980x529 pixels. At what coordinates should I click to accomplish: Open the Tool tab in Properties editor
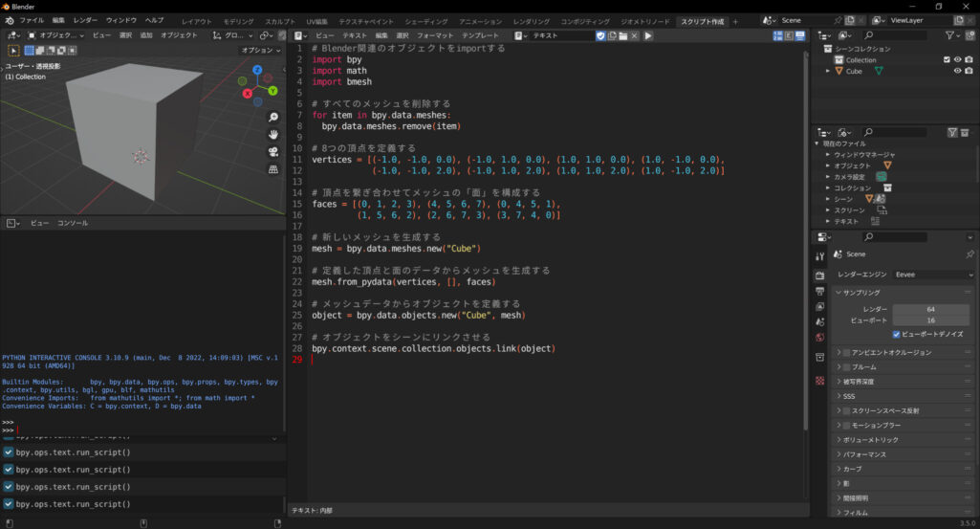pos(820,257)
